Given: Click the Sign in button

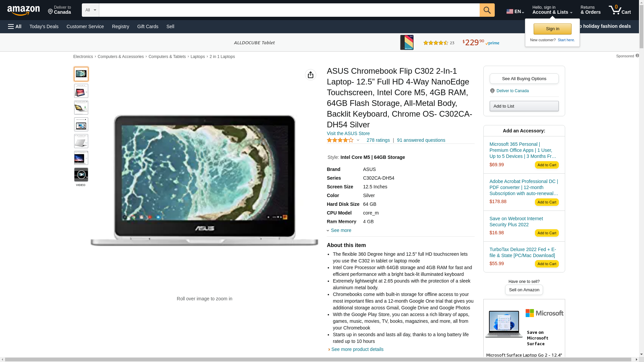Looking at the screenshot, I should tap(552, 29).
